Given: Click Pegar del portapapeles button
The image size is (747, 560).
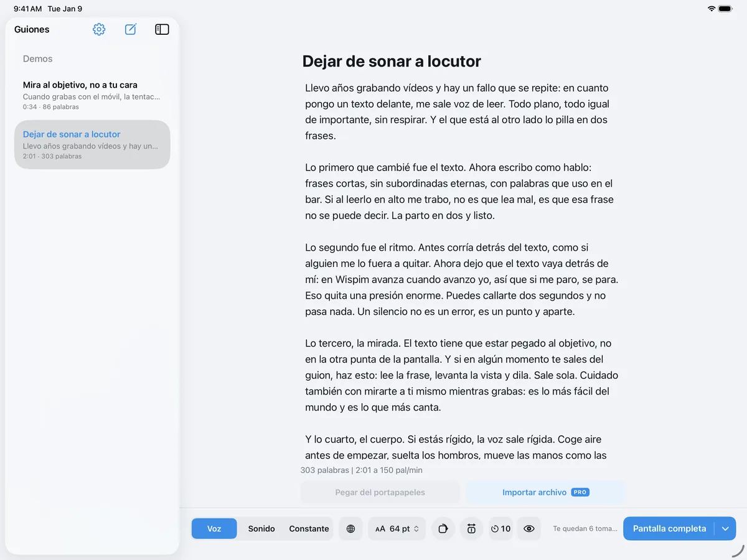Looking at the screenshot, I should [x=380, y=492].
